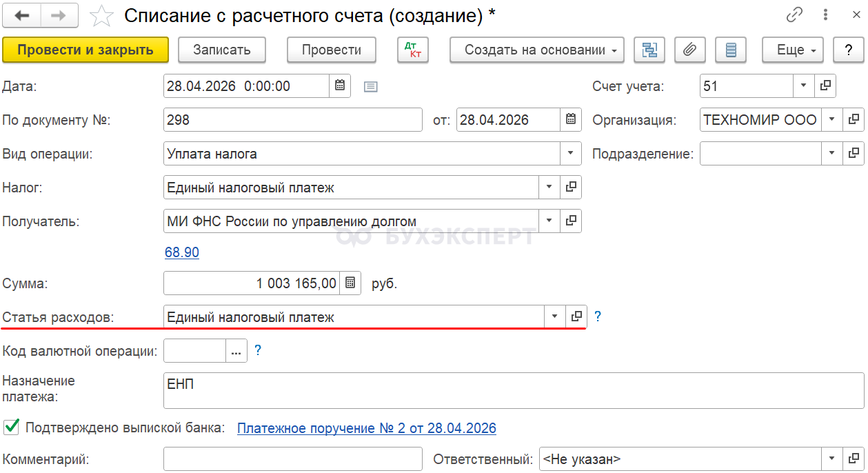Image resolution: width=868 pixels, height=473 pixels.
Task: Expand the Счет учета dropdown
Action: (804, 86)
